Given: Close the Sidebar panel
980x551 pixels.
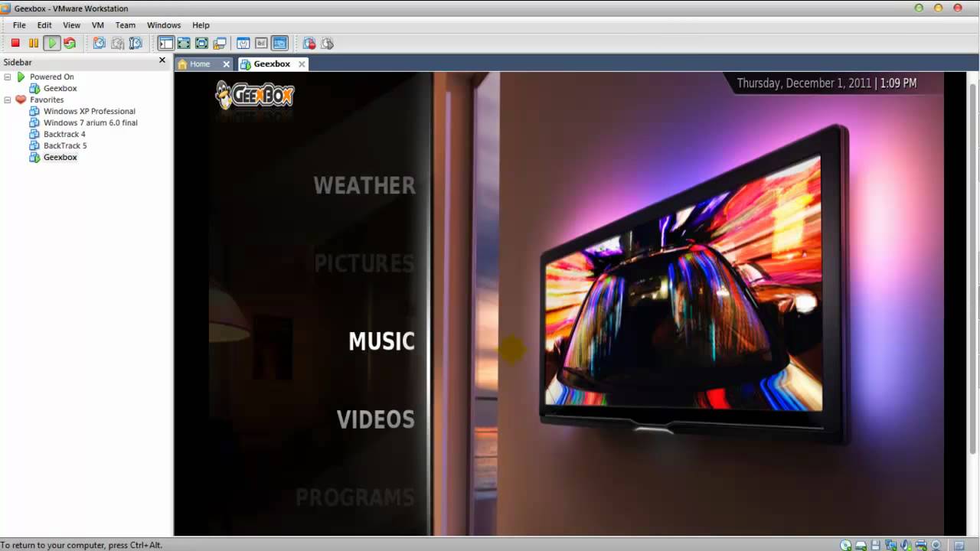Looking at the screenshot, I should click(162, 60).
